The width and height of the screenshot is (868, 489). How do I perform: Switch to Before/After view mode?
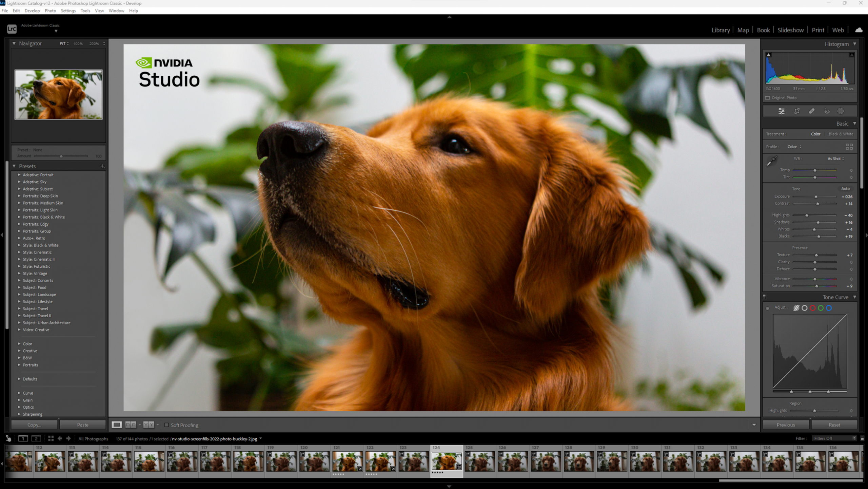coord(131,425)
